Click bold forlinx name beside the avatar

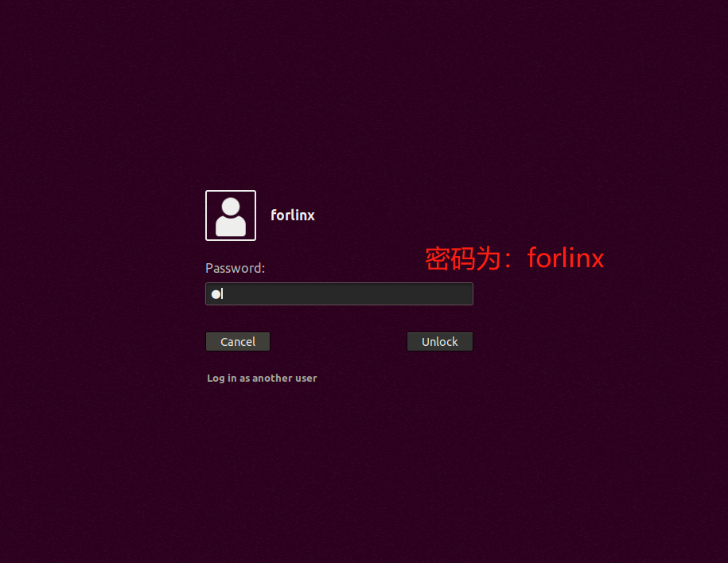click(293, 215)
